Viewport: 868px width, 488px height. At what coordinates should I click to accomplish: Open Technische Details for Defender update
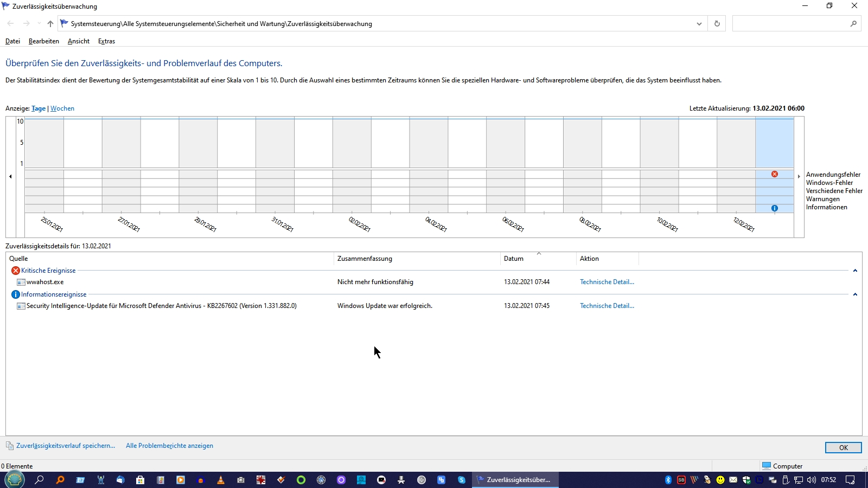pyautogui.click(x=607, y=306)
